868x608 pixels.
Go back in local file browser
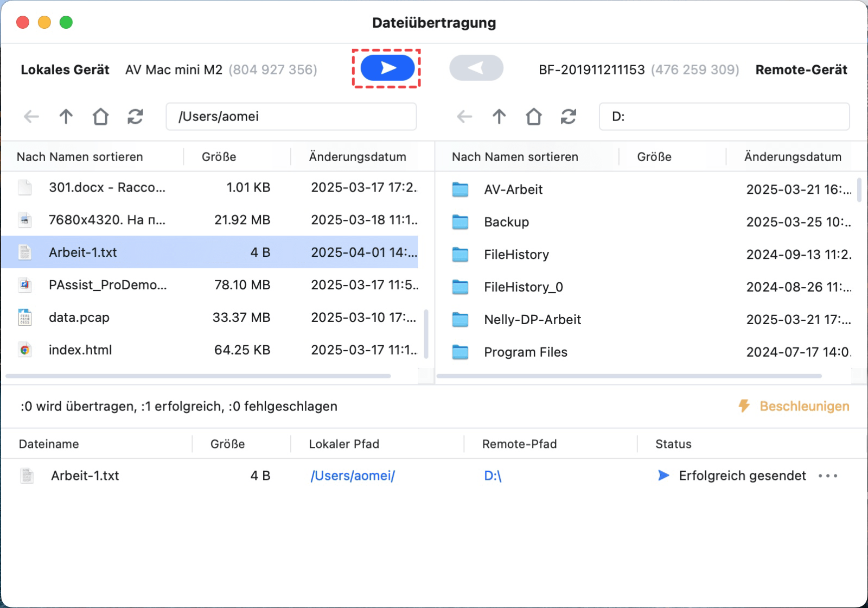coord(31,117)
